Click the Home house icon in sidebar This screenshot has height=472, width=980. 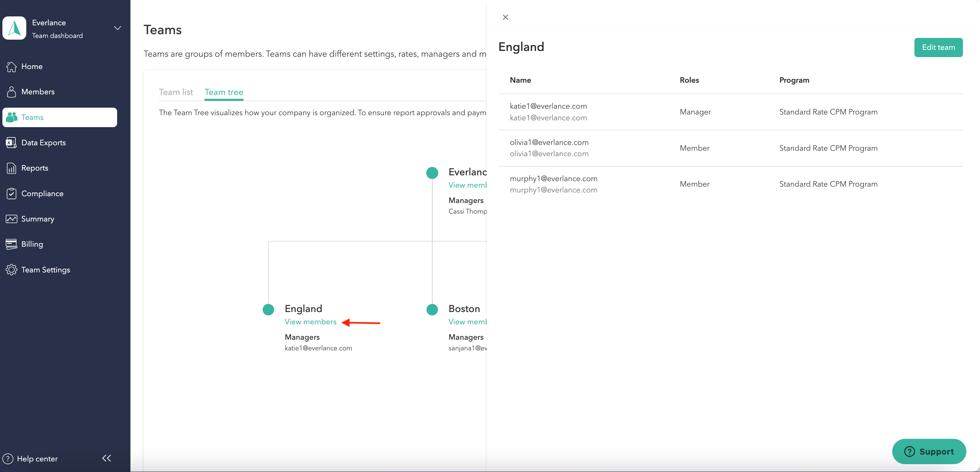[x=11, y=67]
